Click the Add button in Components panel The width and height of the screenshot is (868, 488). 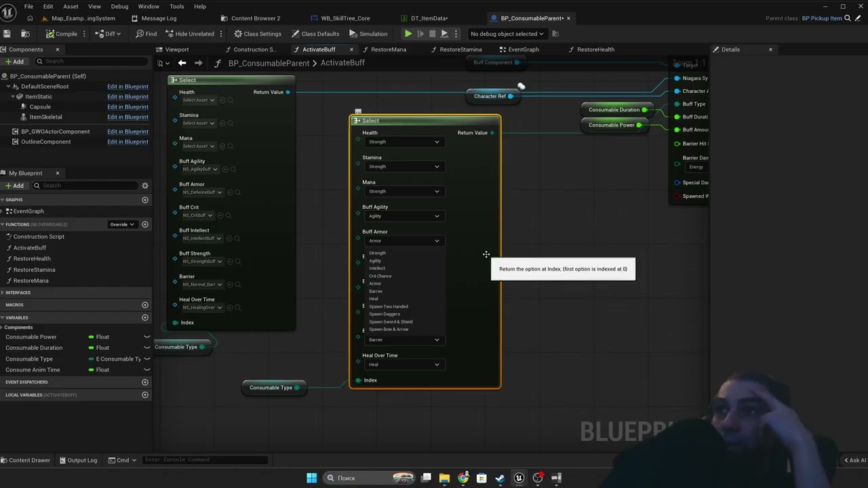click(14, 62)
